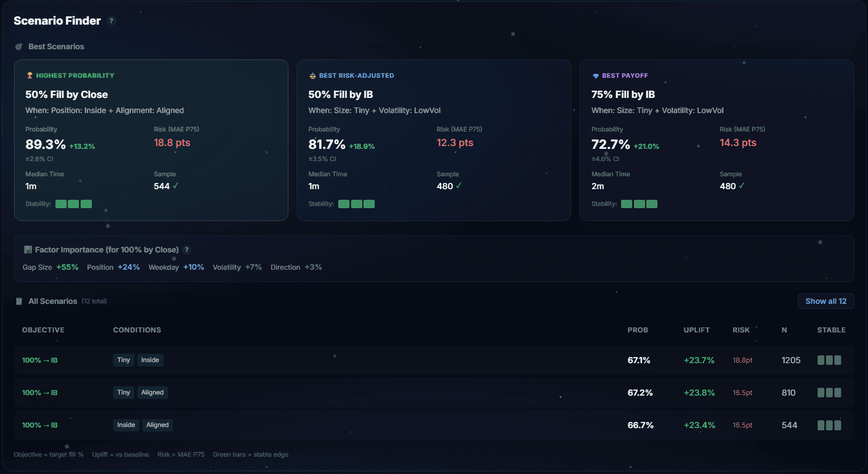Click the sample checkmark next to 544
The width and height of the screenshot is (868, 474).
pos(175,186)
